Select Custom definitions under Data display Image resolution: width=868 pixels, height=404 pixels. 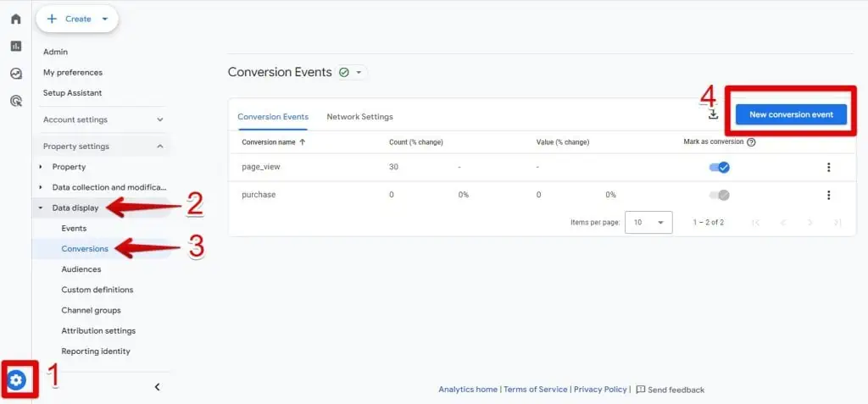97,290
